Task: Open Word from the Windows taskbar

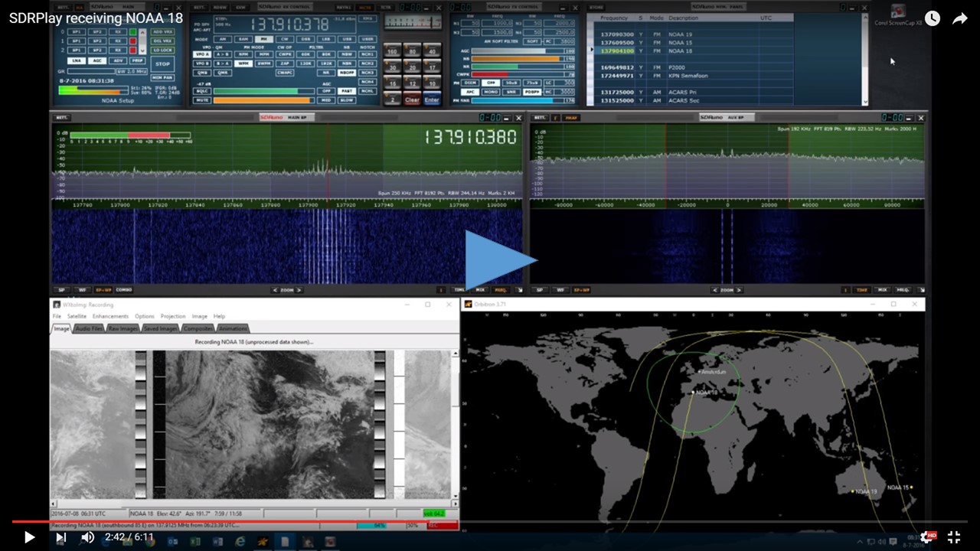Action: point(217,542)
